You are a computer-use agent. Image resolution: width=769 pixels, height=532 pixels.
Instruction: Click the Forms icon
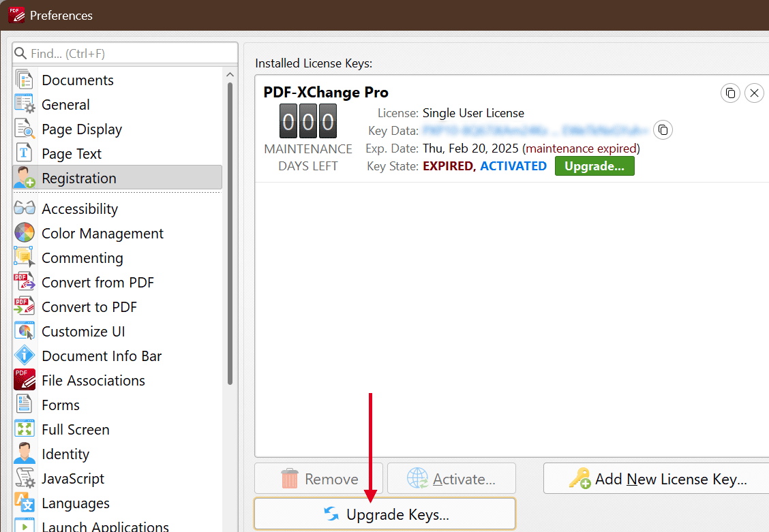click(x=24, y=404)
